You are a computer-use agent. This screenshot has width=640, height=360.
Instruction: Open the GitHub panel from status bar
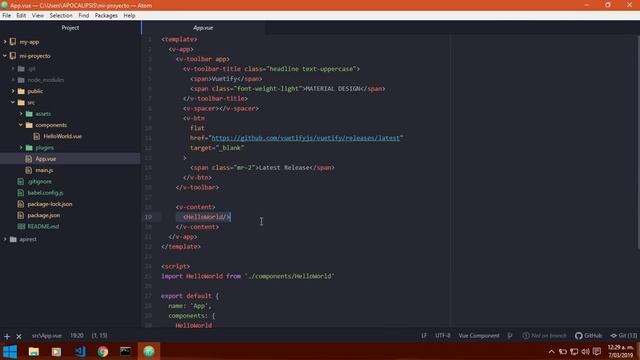pos(588,336)
